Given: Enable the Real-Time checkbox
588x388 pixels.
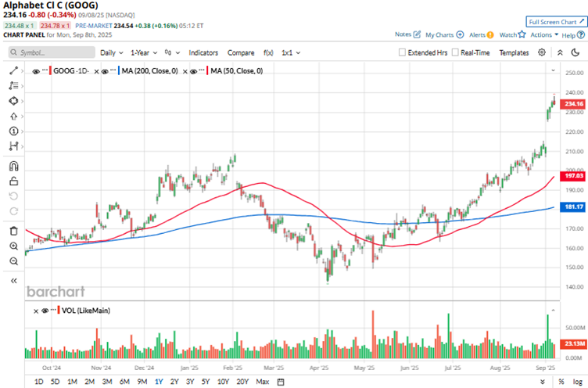Looking at the screenshot, I should coord(455,52).
